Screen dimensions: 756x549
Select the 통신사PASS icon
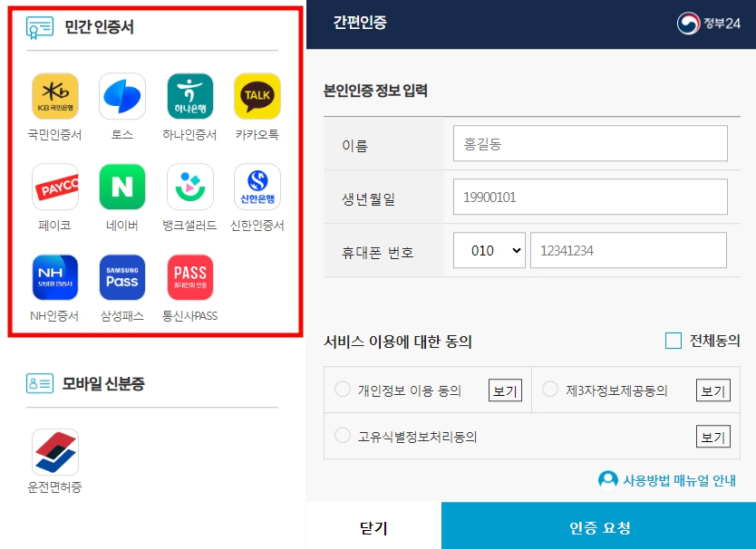pyautogui.click(x=190, y=277)
